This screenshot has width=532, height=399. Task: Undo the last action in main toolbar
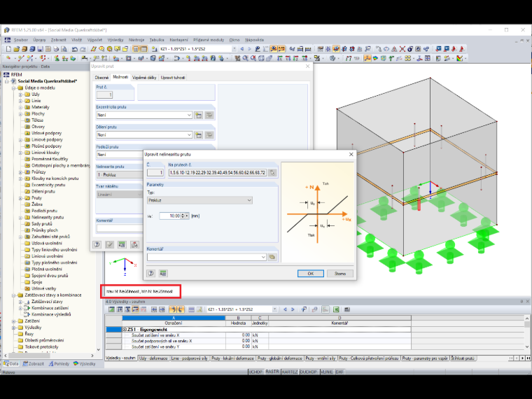pyautogui.click(x=75, y=49)
